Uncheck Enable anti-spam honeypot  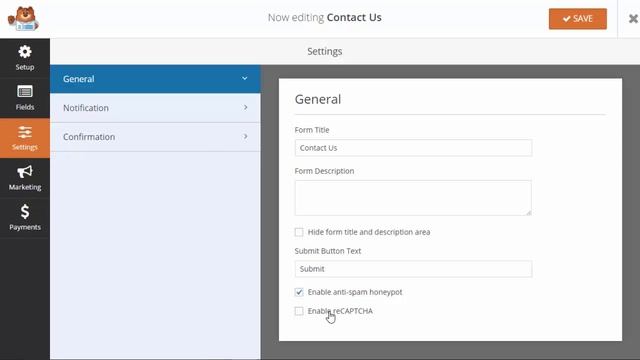click(x=299, y=292)
